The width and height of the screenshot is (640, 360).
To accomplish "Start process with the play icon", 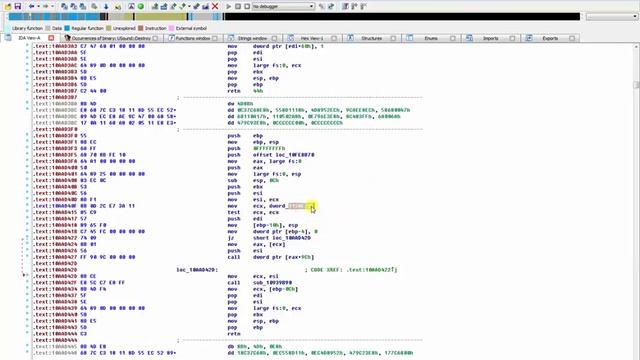I will click(x=229, y=6).
